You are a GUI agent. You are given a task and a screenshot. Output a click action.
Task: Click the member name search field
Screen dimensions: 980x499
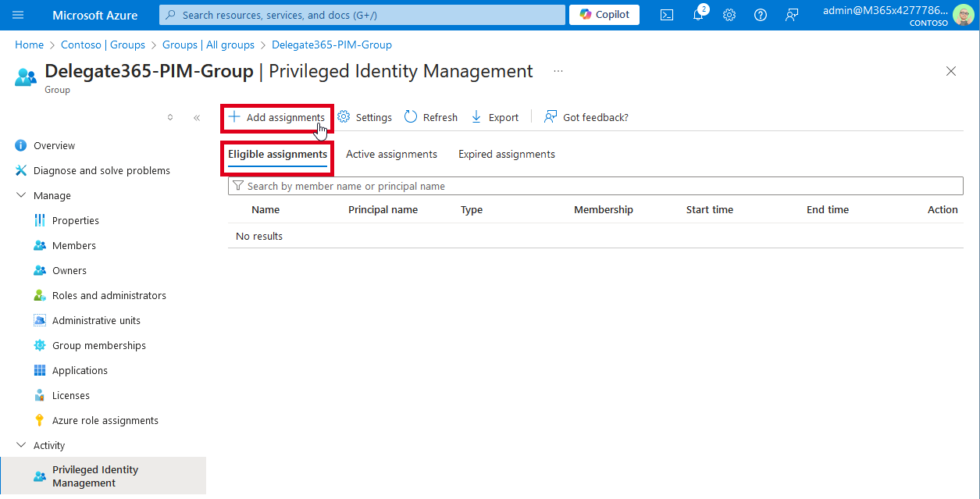[x=593, y=186]
